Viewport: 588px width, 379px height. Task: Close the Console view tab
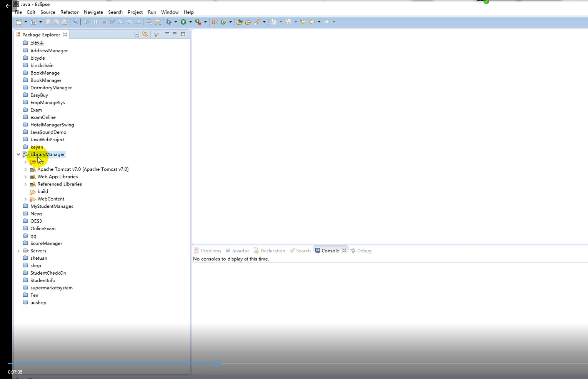[x=344, y=250]
